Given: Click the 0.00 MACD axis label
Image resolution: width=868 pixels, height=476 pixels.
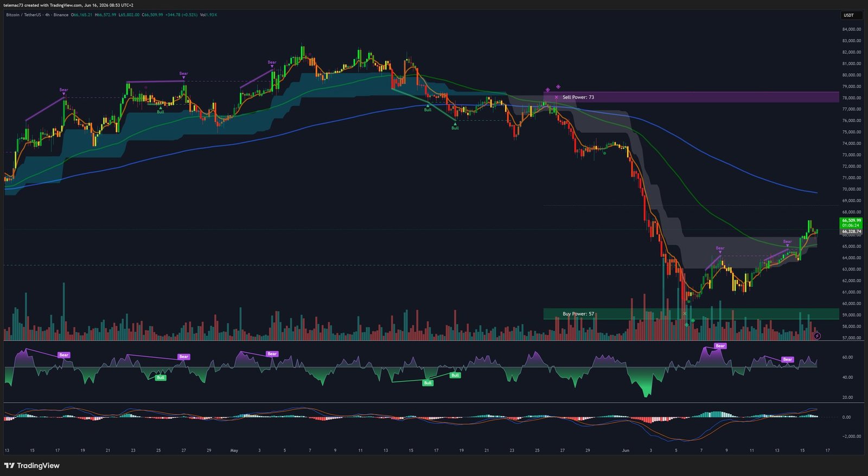Looking at the screenshot, I should [x=846, y=417].
